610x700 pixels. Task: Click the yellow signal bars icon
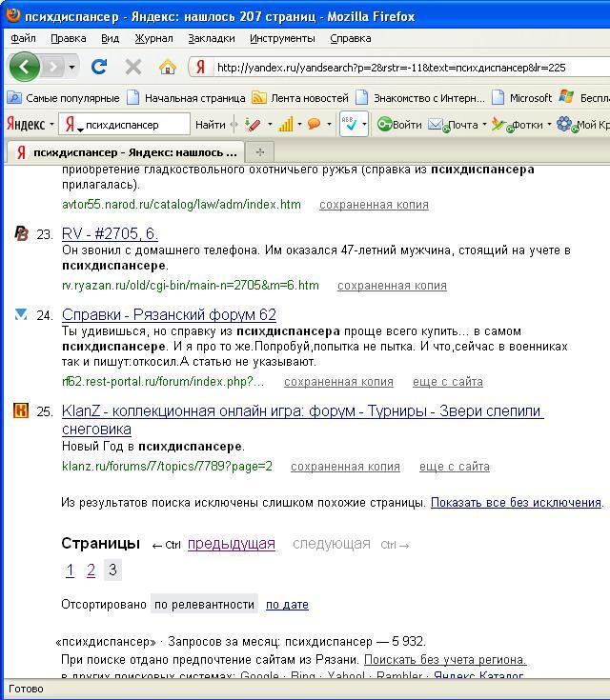[x=286, y=124]
